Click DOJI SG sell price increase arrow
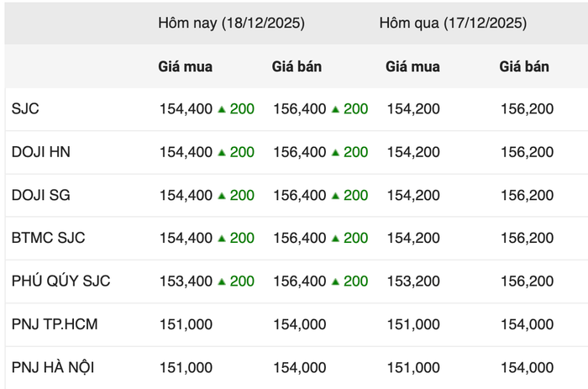 [336, 196]
